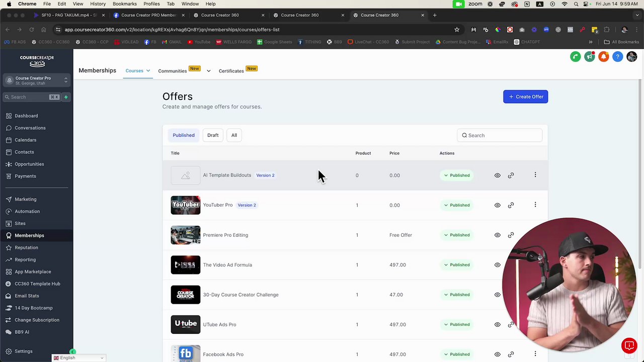
Task: Open AI Template Buildouts published status dropdown
Action: pyautogui.click(x=457, y=175)
